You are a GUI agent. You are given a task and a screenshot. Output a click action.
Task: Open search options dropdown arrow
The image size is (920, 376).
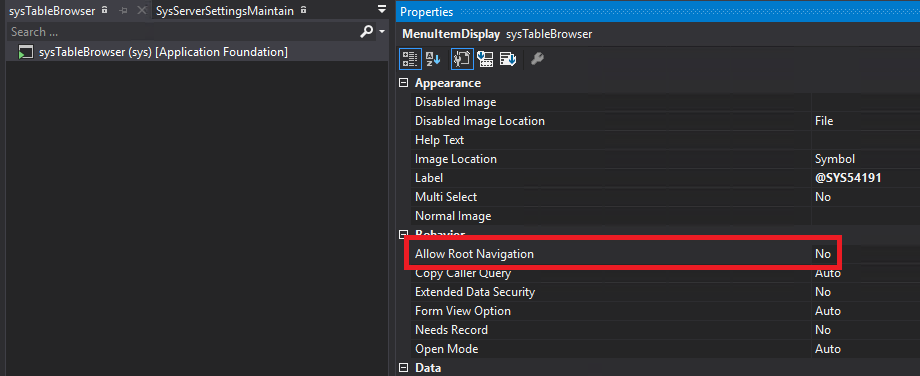pos(382,32)
